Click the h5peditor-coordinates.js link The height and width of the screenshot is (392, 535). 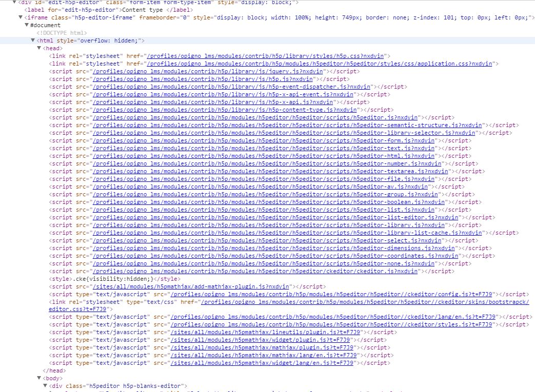coord(275,256)
